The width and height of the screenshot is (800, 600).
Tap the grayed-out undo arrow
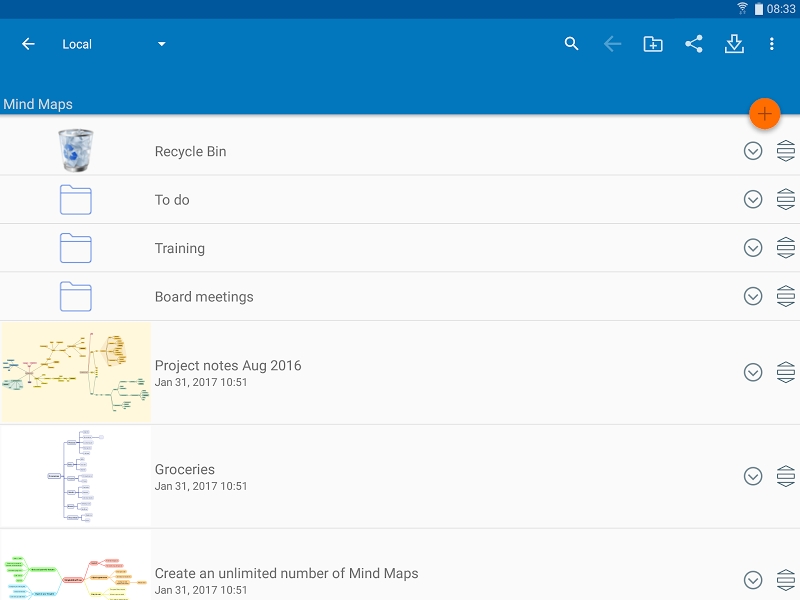coord(611,44)
